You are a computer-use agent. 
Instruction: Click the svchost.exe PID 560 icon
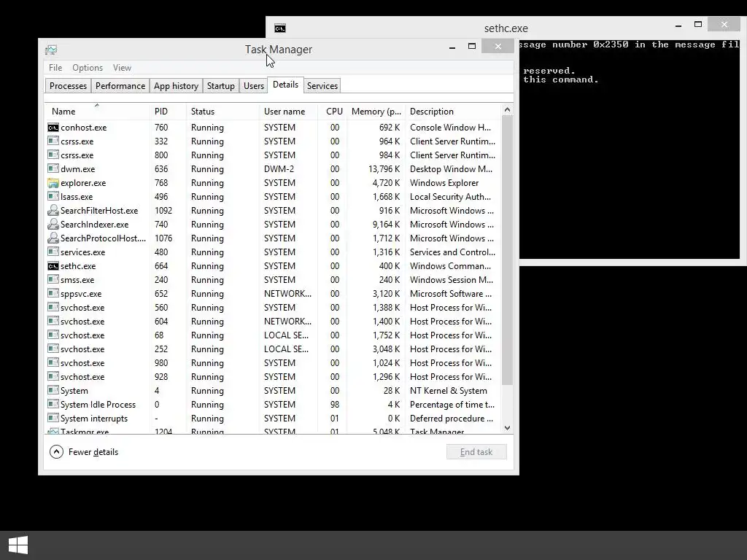53,307
